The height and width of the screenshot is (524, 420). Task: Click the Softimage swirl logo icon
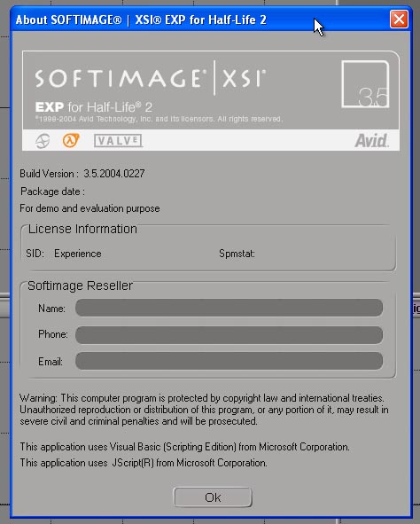(43, 141)
